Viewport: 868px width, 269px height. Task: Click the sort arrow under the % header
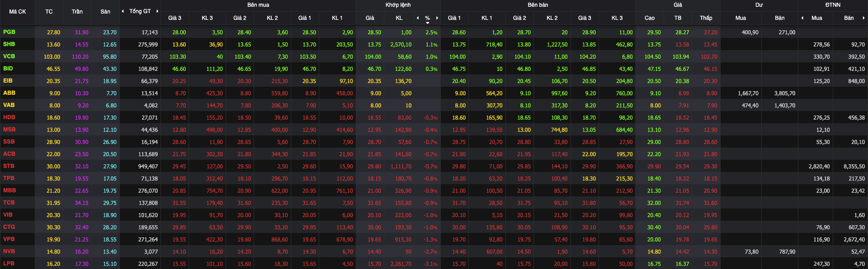click(x=428, y=23)
